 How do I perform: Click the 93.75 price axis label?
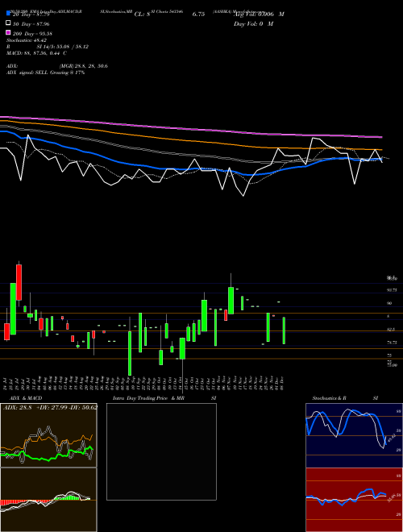(392, 290)
